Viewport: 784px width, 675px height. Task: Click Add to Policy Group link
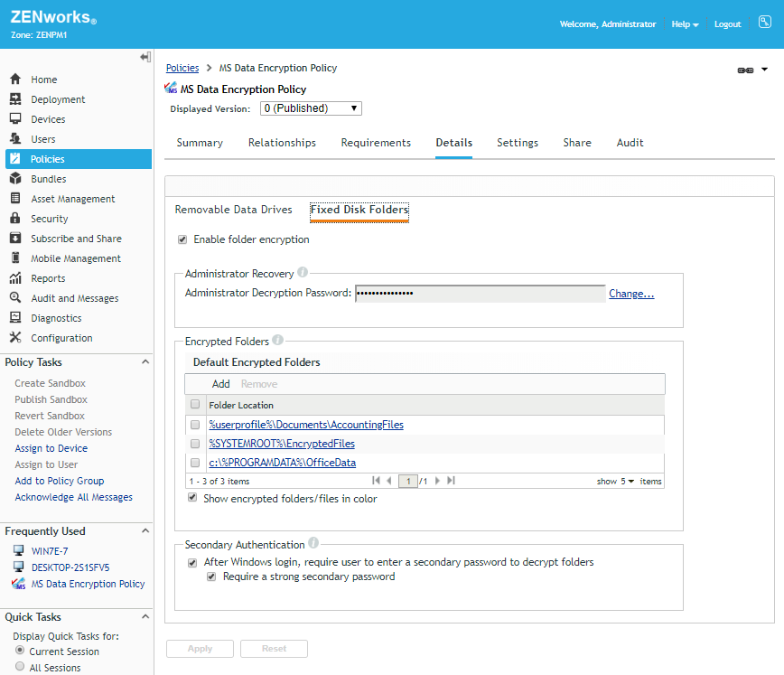tap(60, 481)
